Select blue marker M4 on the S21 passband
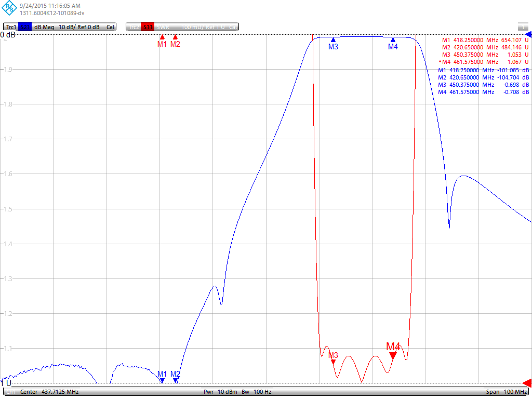The width and height of the screenshot is (532, 399). coord(393,39)
